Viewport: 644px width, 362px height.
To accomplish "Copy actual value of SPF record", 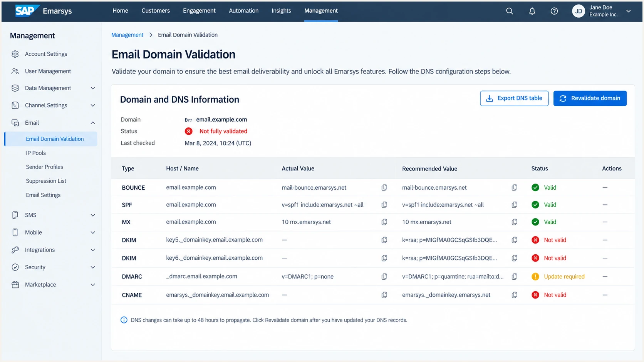I will (384, 205).
